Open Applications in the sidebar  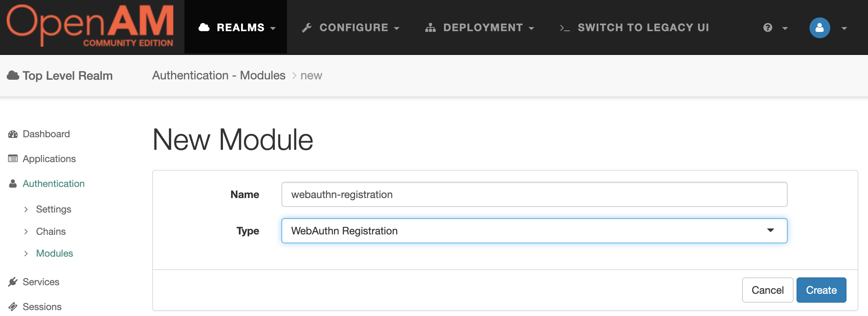[49, 159]
